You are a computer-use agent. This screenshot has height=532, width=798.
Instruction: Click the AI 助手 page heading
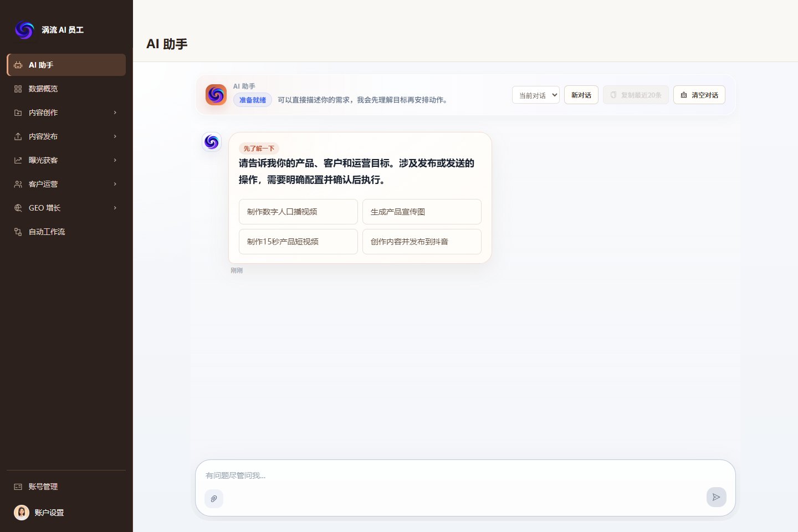click(x=167, y=44)
